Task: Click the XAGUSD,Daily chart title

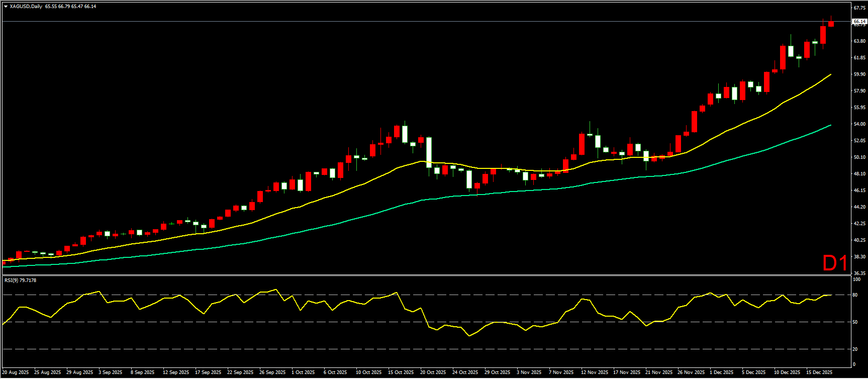Action: 26,7
